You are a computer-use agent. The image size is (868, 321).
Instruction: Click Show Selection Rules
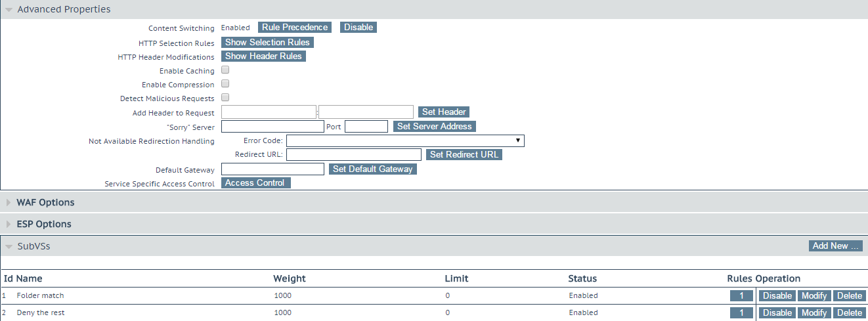pyautogui.click(x=267, y=42)
